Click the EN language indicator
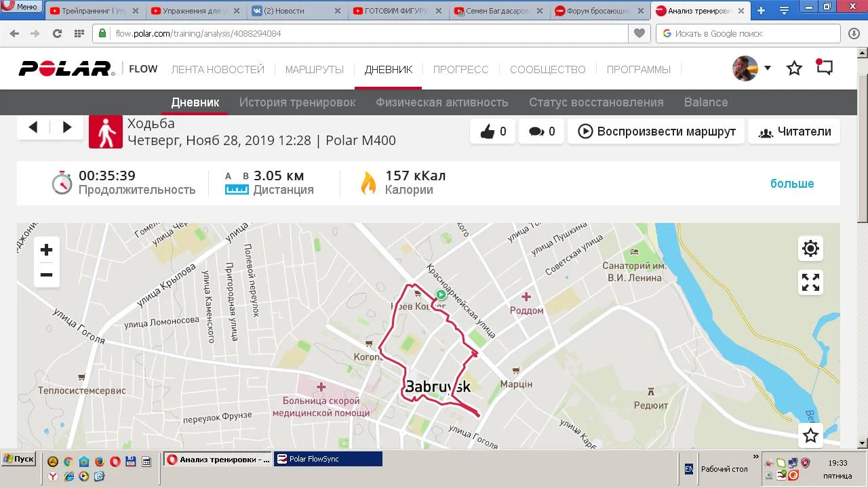This screenshot has width=868, height=488. 688,469
